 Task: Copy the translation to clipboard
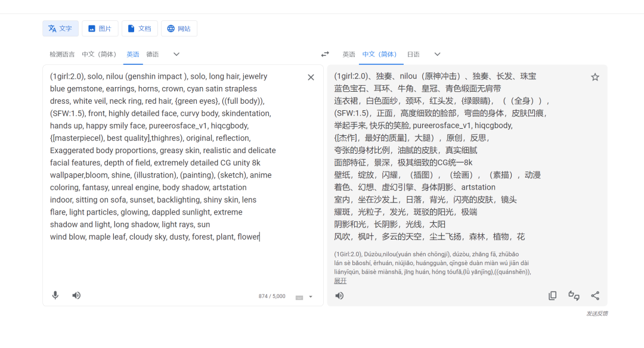[552, 296]
